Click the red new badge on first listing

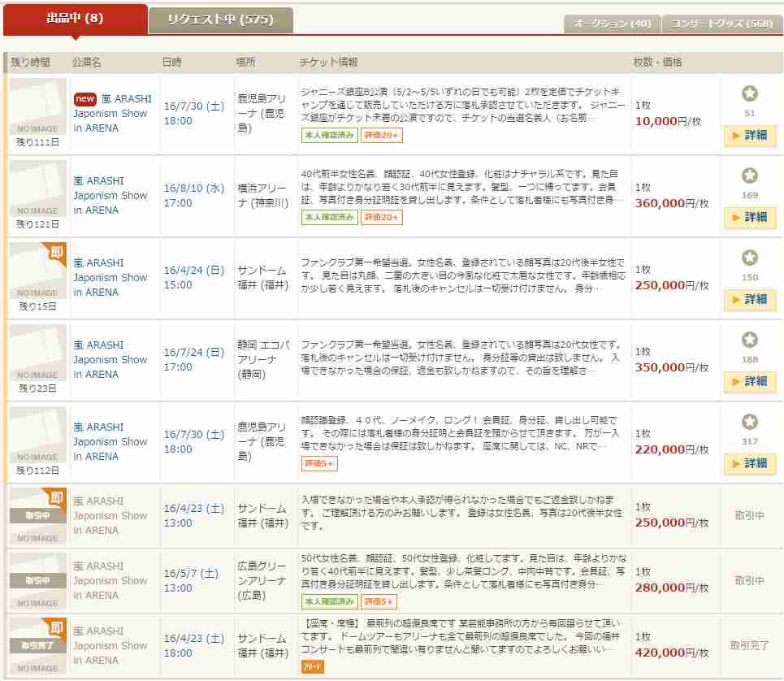(85, 99)
